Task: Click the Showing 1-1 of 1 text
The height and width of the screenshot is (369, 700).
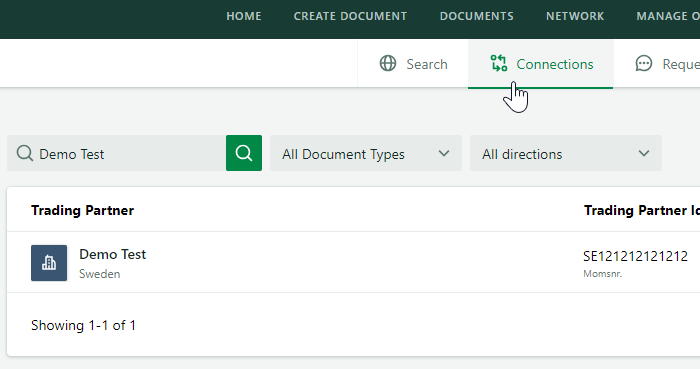Action: pyautogui.click(x=83, y=325)
